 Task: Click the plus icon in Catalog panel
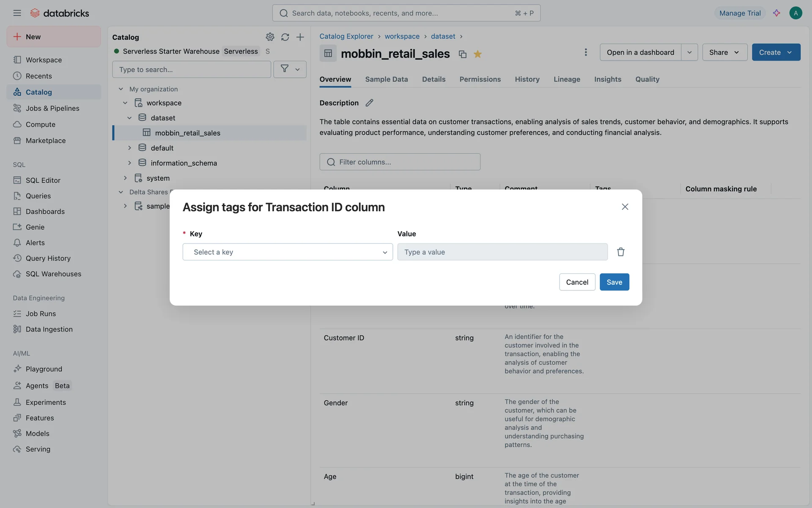(300, 37)
